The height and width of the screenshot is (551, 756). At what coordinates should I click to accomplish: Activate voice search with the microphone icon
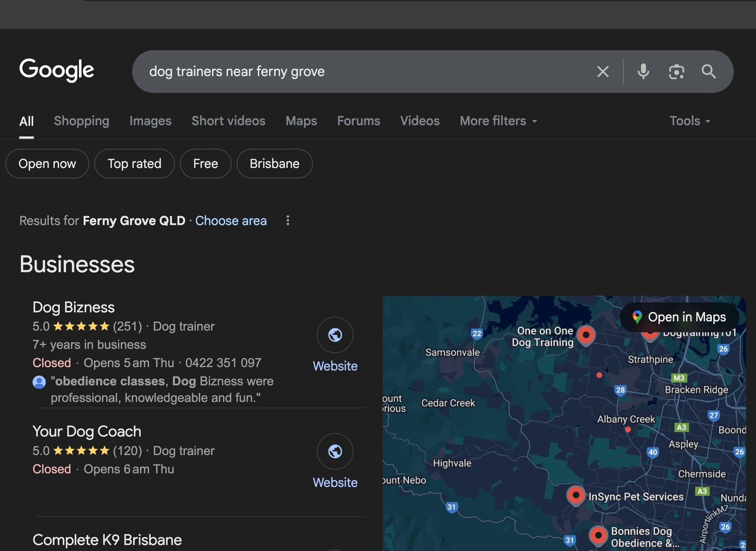643,71
